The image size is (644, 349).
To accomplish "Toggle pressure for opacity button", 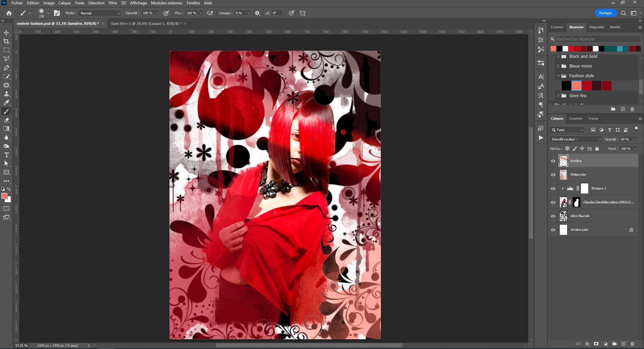I will [x=166, y=13].
